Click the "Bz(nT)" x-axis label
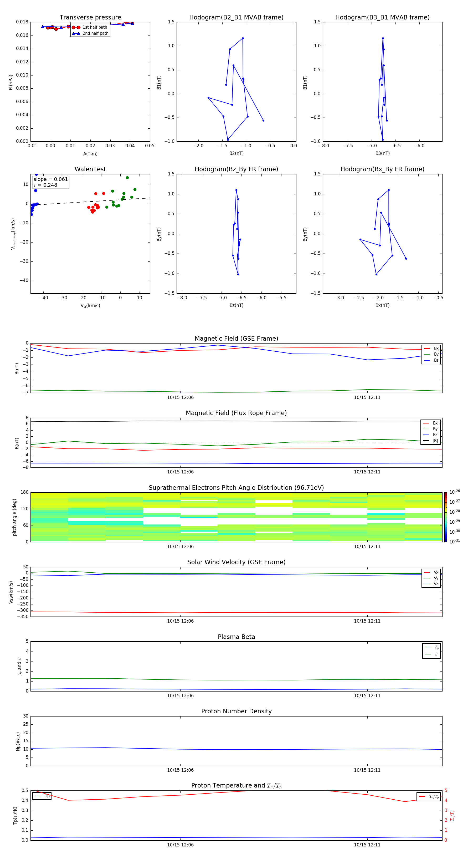Screen dimensions: 473x868 click(236, 305)
